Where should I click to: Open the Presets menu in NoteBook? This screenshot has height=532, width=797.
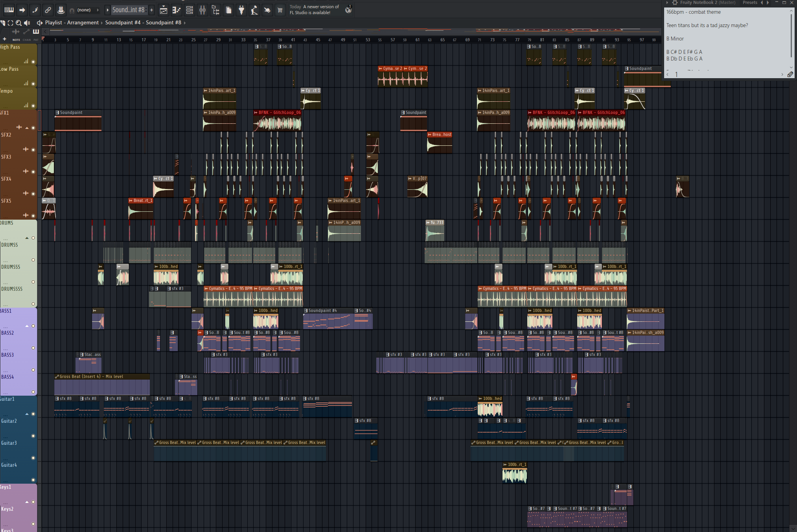click(749, 3)
